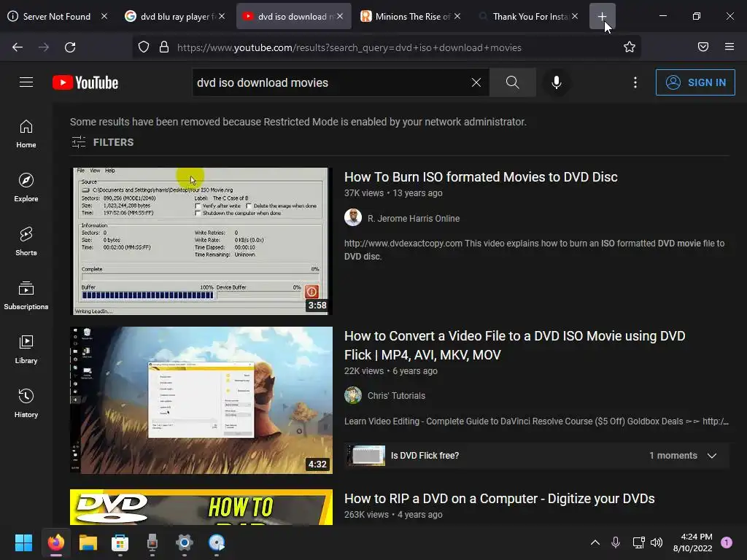Open taskbar network status icon
This screenshot has height=560, width=747.
638,542
